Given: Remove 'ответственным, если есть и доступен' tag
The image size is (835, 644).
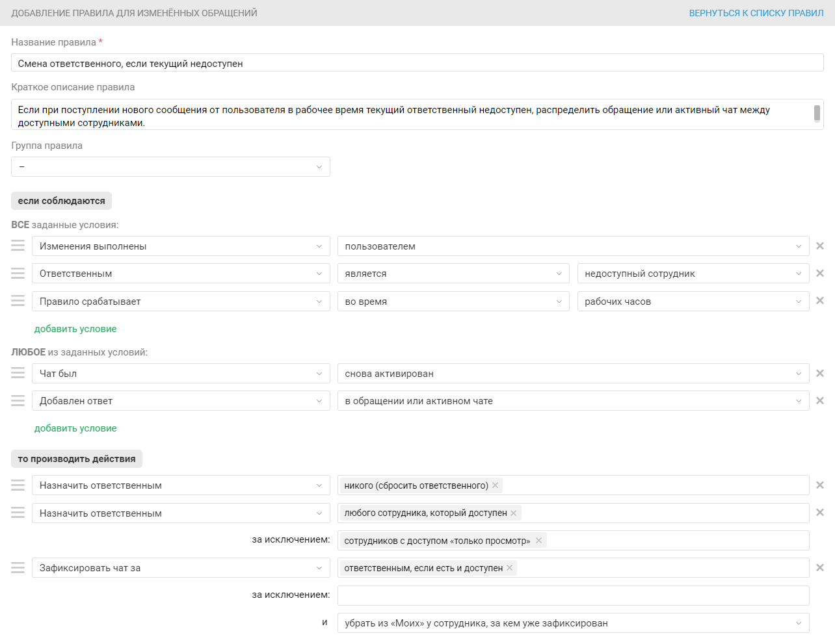Looking at the screenshot, I should [x=510, y=568].
